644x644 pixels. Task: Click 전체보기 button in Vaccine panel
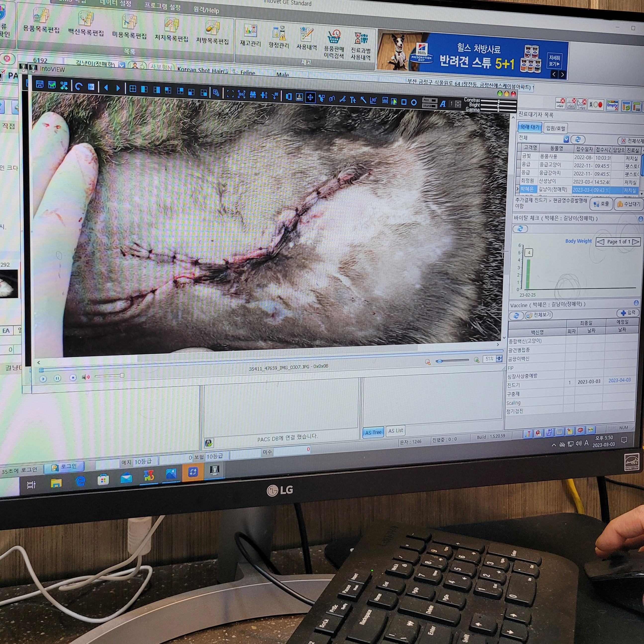tap(539, 315)
